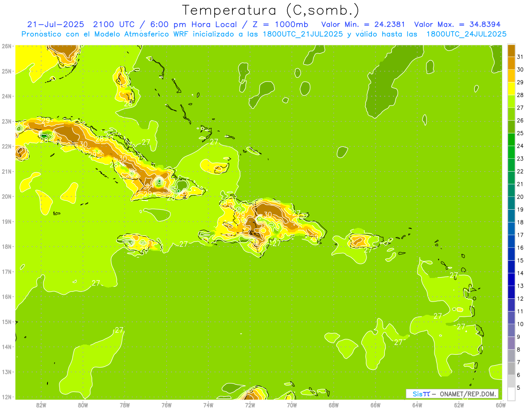532x411 pixels.
Task: Click the legend value 30
Action: (x=520, y=70)
